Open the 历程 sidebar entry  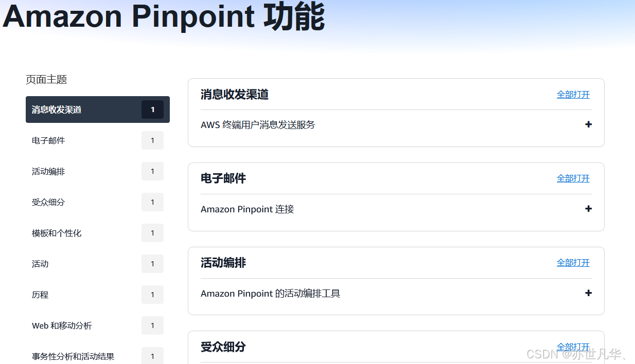pos(40,295)
